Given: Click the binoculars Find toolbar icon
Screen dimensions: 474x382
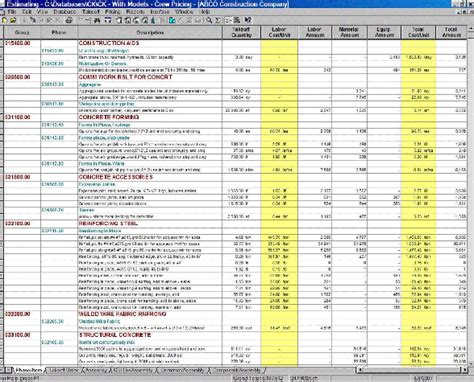Looking at the screenshot, I should 97,20.
